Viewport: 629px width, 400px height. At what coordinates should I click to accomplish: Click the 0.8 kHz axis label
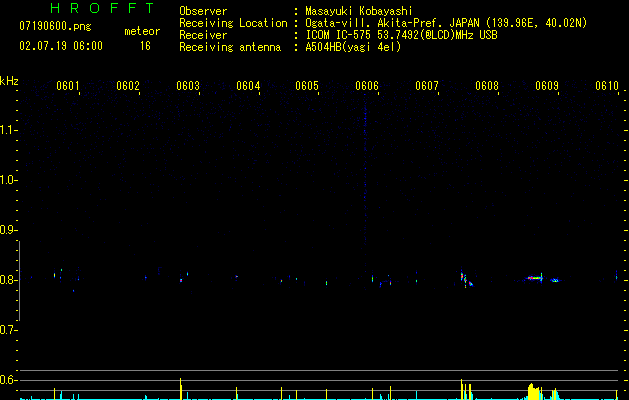8,280
